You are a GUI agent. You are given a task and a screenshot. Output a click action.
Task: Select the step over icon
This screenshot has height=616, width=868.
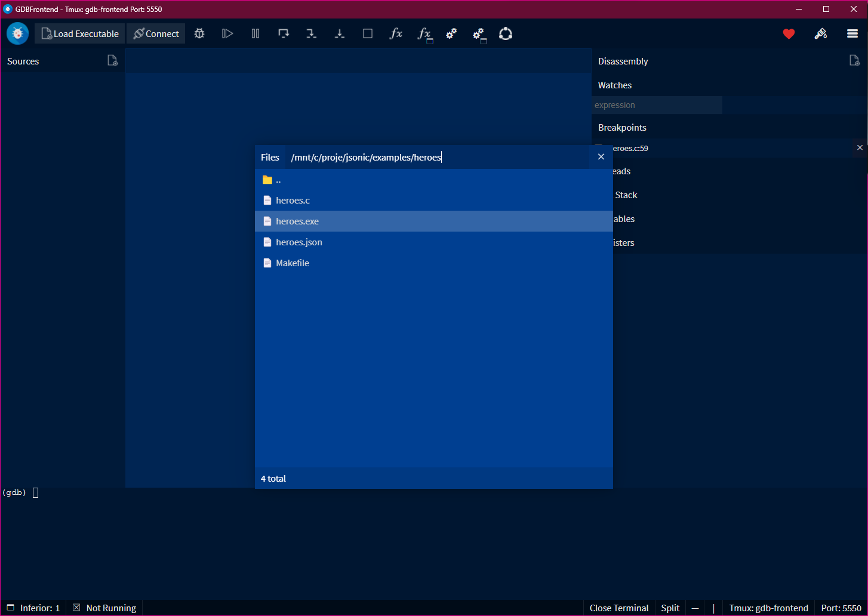coord(283,33)
